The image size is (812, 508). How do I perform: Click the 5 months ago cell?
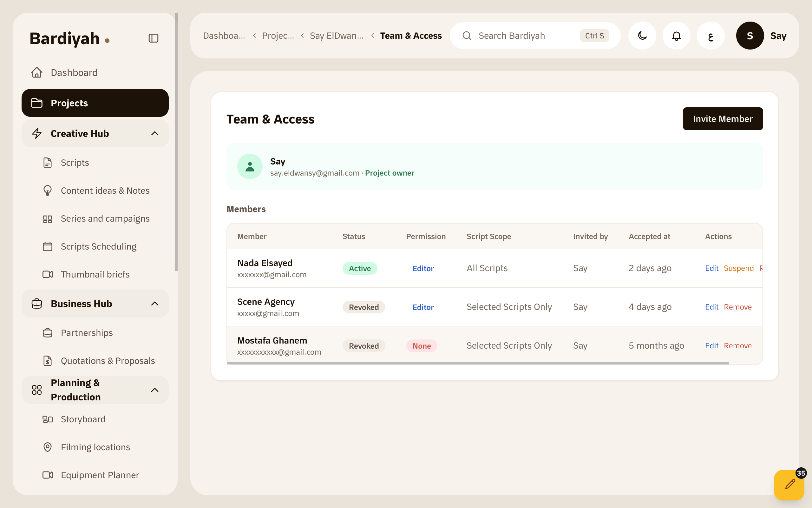pos(656,345)
